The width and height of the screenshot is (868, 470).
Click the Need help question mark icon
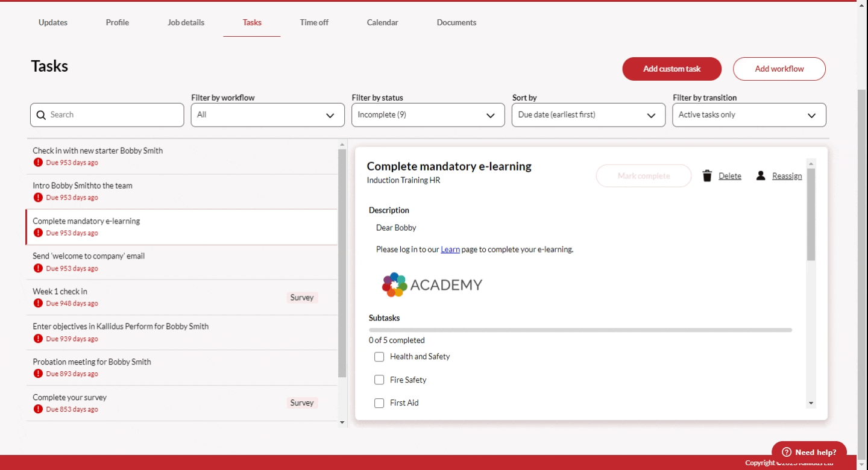pos(786,452)
